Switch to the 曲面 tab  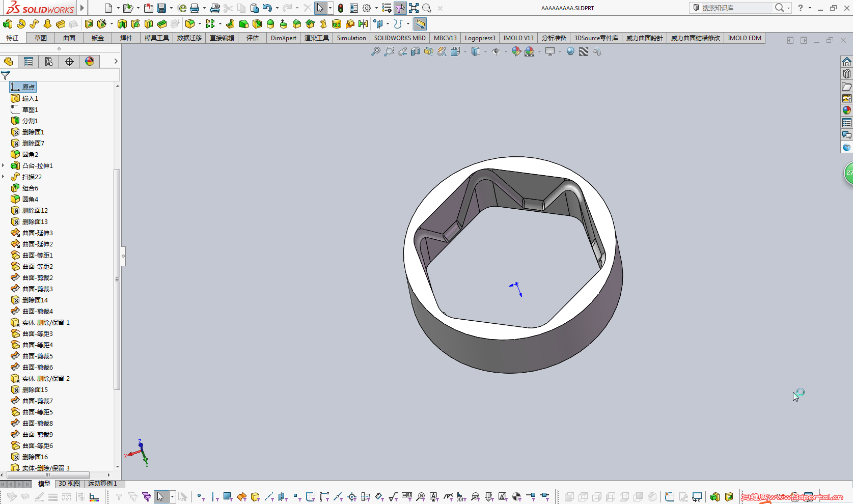pyautogui.click(x=69, y=38)
